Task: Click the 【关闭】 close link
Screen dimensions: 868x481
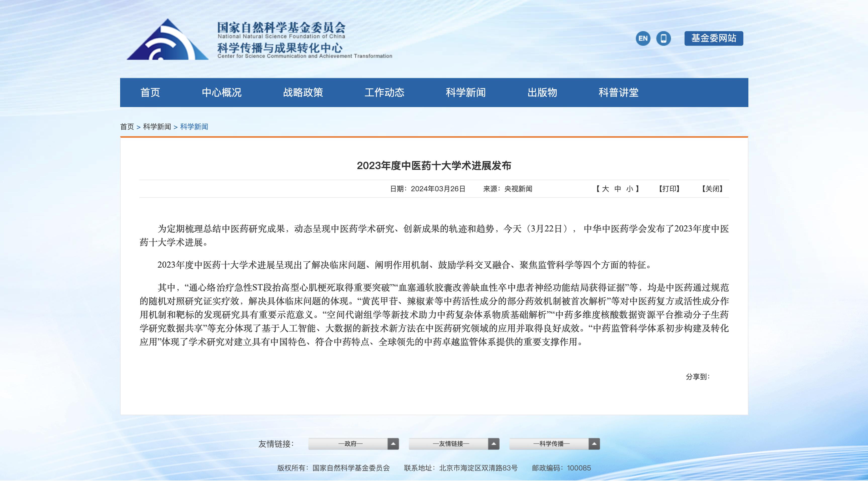Action: (712, 189)
